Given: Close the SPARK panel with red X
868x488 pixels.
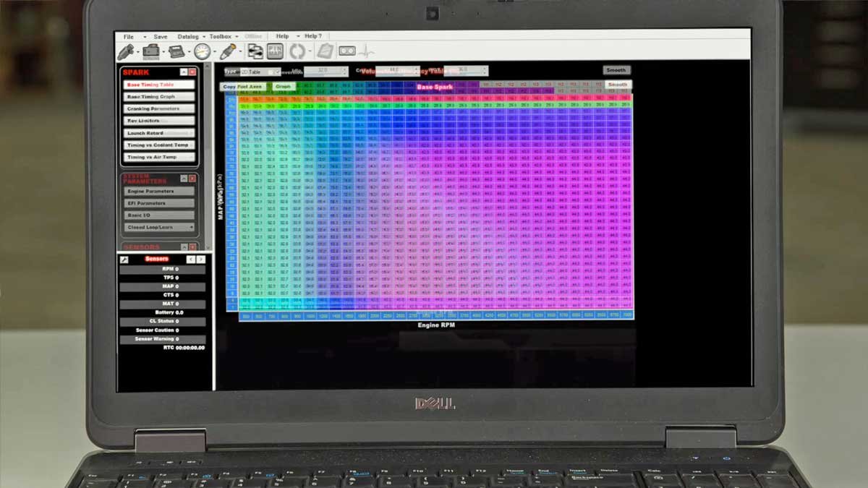Looking at the screenshot, I should point(192,72).
